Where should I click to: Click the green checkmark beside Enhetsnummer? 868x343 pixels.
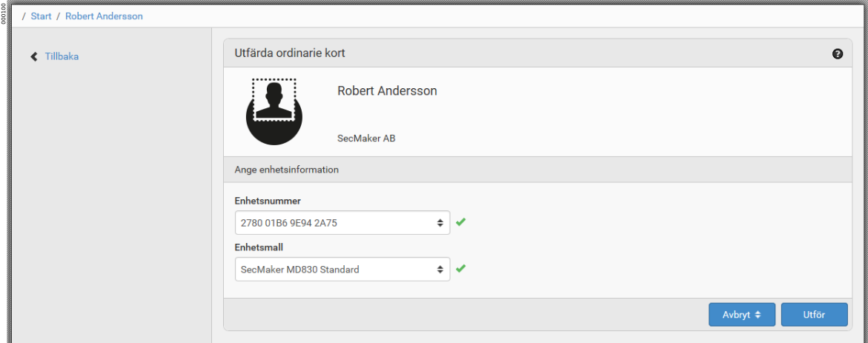(460, 222)
